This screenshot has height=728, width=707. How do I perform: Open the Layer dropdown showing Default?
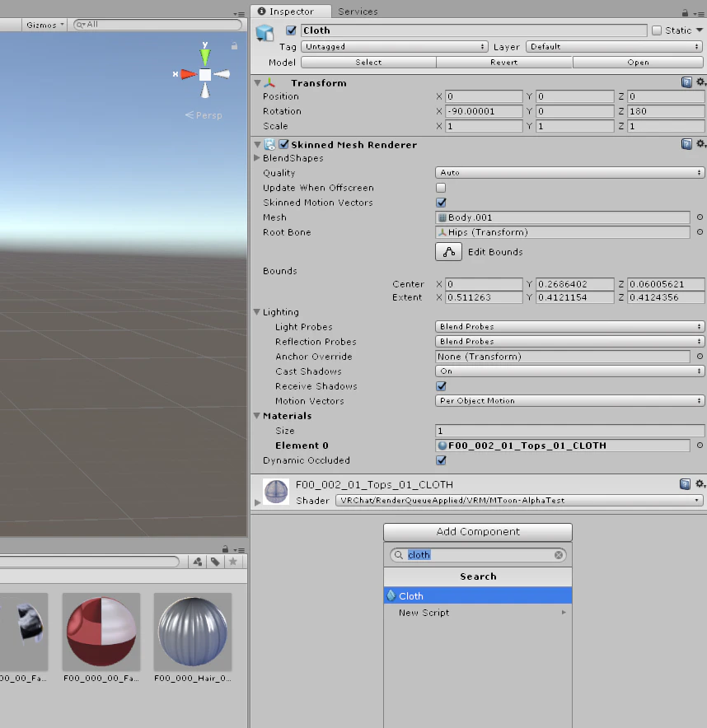click(615, 46)
